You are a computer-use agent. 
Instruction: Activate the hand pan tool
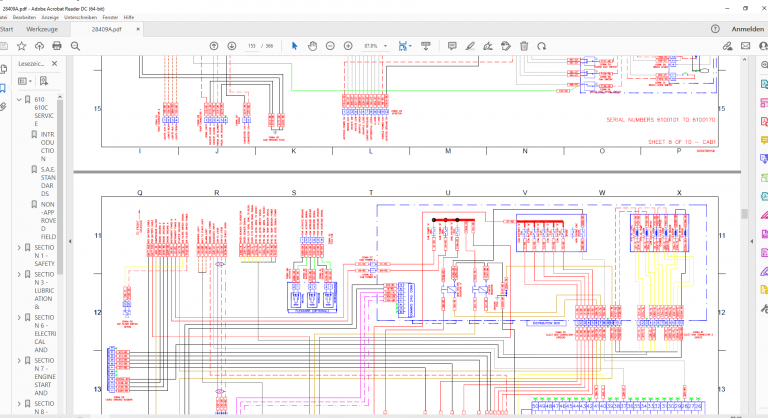312,46
